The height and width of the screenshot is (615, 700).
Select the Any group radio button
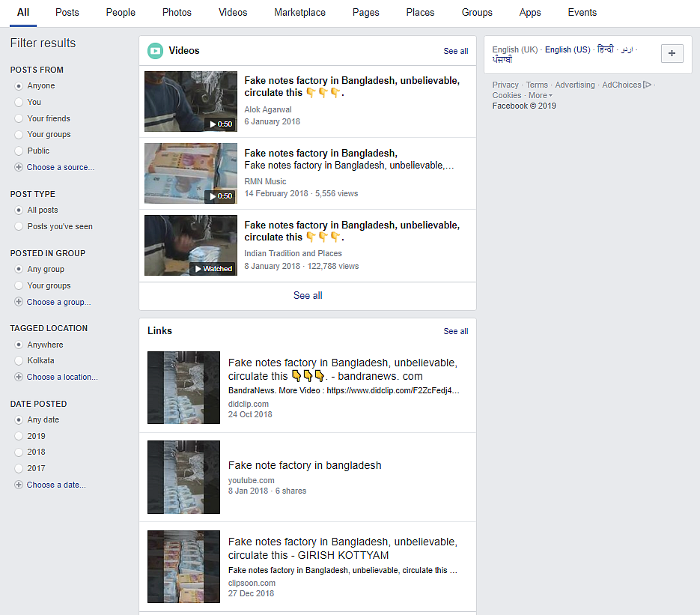pyautogui.click(x=19, y=270)
